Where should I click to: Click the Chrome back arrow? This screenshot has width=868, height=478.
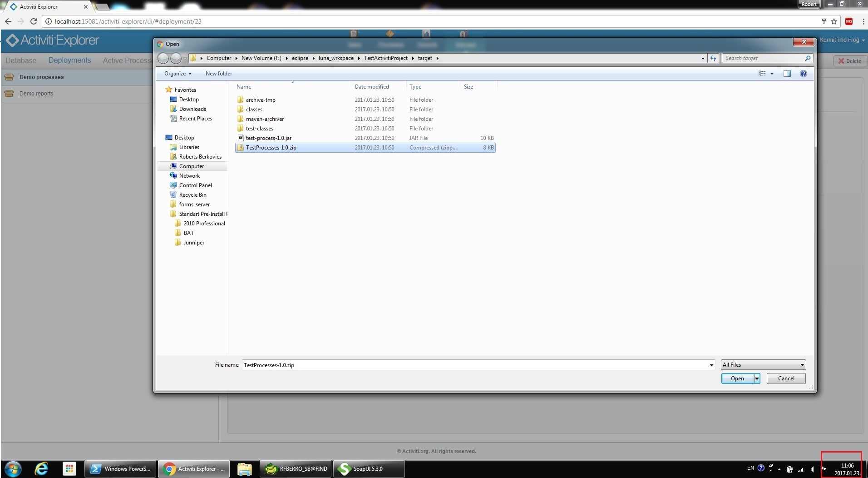[8, 21]
